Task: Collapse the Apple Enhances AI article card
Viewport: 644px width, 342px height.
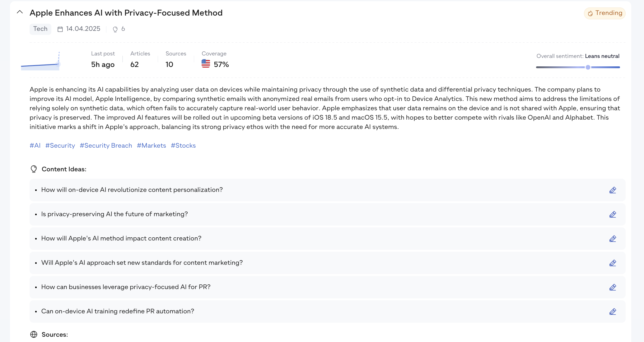Action: (20, 12)
